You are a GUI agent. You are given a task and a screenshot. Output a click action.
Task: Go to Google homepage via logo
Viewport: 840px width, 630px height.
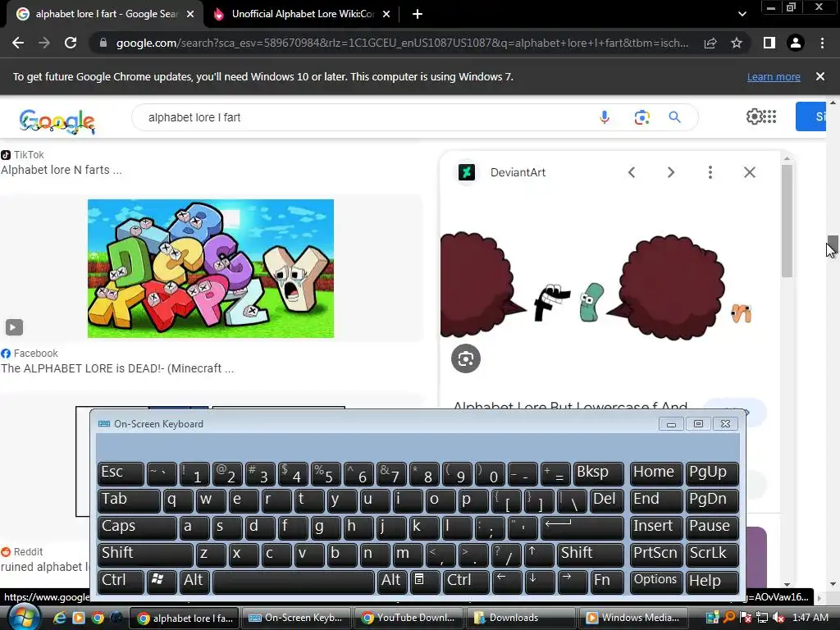(57, 120)
